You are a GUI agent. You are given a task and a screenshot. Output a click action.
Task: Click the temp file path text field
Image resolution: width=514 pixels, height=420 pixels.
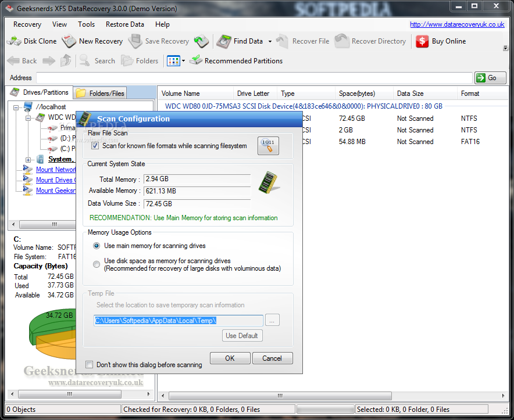(x=179, y=321)
